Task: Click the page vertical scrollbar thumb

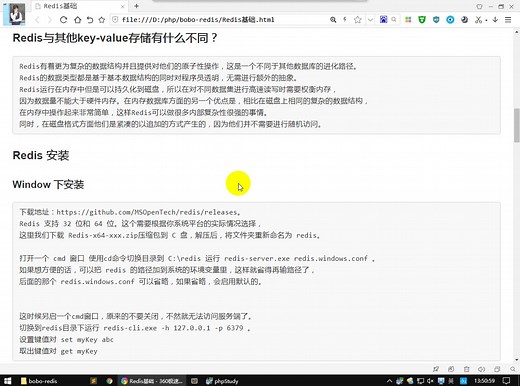Action: 517,125
